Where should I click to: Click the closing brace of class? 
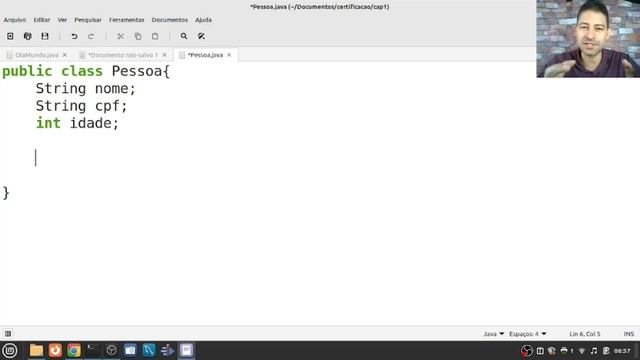pyautogui.click(x=6, y=193)
